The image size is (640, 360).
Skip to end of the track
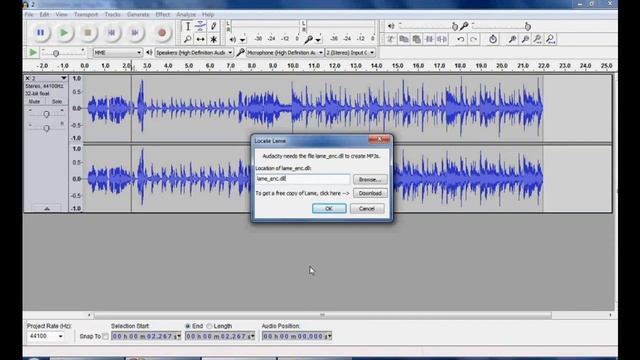click(x=135, y=33)
